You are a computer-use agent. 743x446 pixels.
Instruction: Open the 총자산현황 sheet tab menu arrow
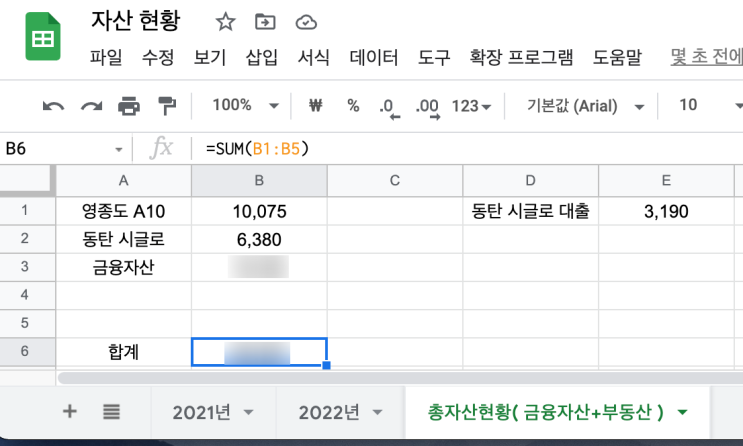click(x=682, y=412)
